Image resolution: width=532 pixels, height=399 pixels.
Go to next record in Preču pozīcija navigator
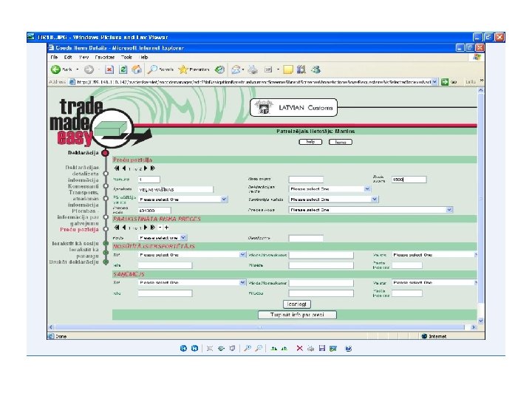[x=146, y=168]
